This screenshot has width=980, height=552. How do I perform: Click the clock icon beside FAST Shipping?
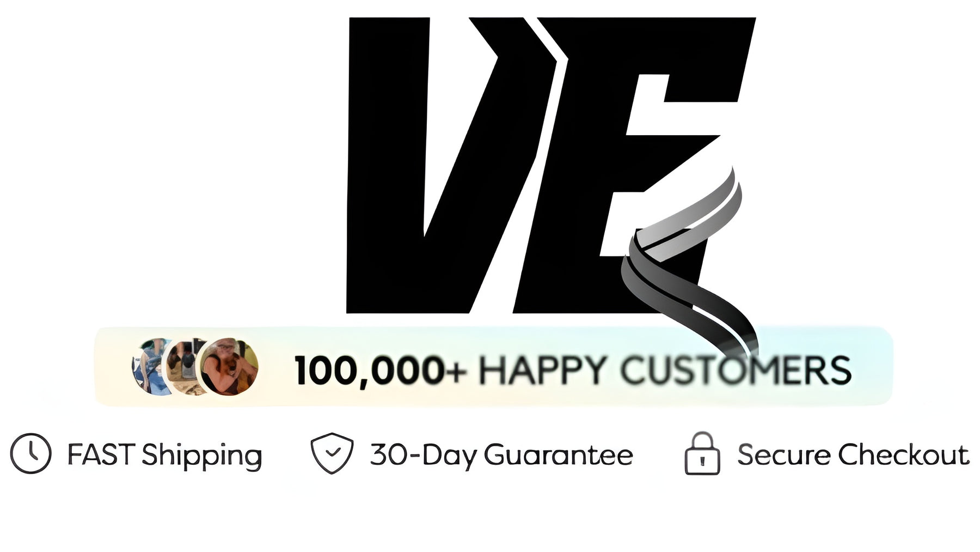(30, 453)
